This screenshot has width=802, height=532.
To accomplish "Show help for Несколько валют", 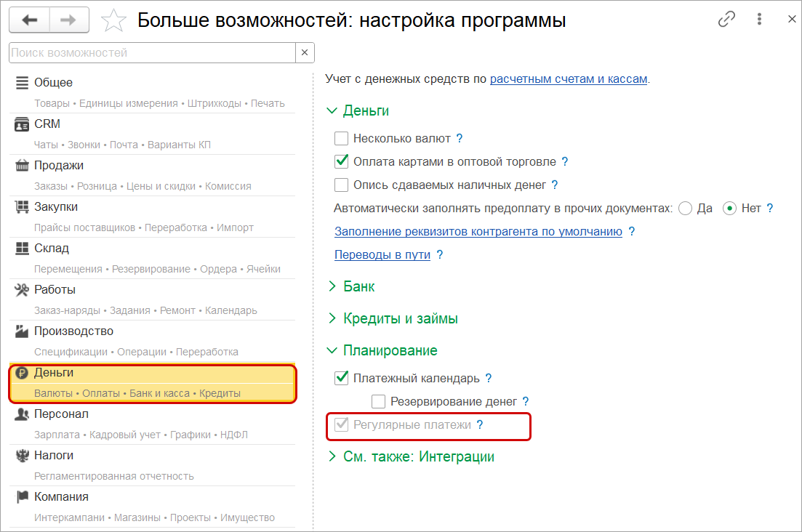I will pyautogui.click(x=460, y=139).
